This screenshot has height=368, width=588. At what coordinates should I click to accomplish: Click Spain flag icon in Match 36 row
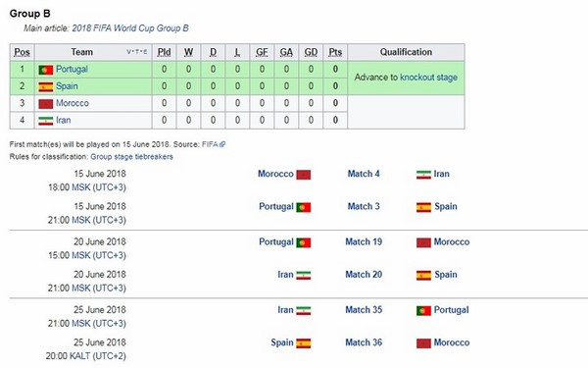[x=304, y=343]
